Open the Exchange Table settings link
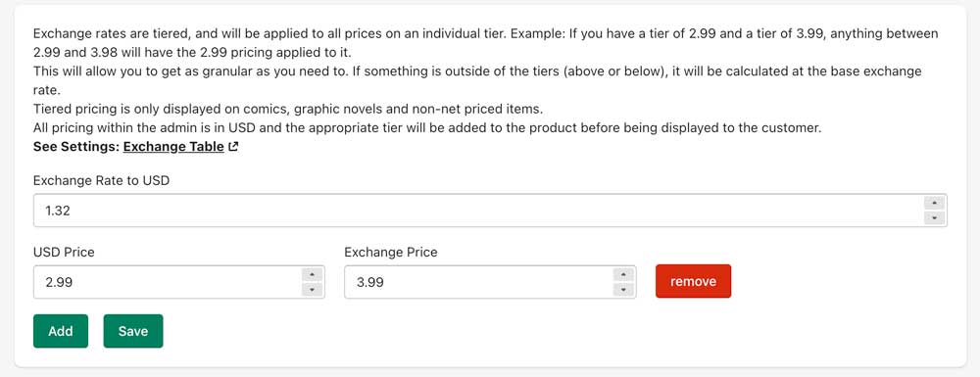 tap(173, 147)
